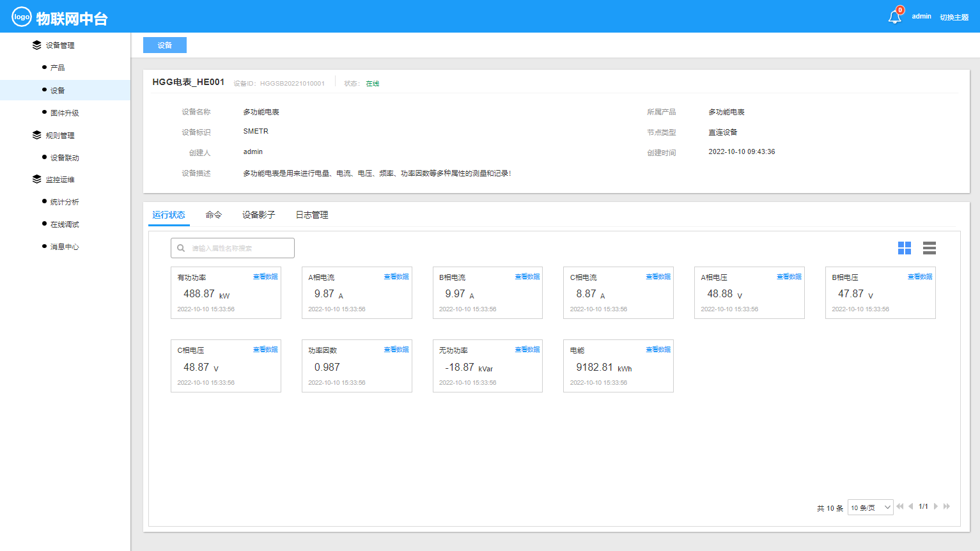View data for 有功功率 card
Screen dimensions: 980x551
[265, 277]
